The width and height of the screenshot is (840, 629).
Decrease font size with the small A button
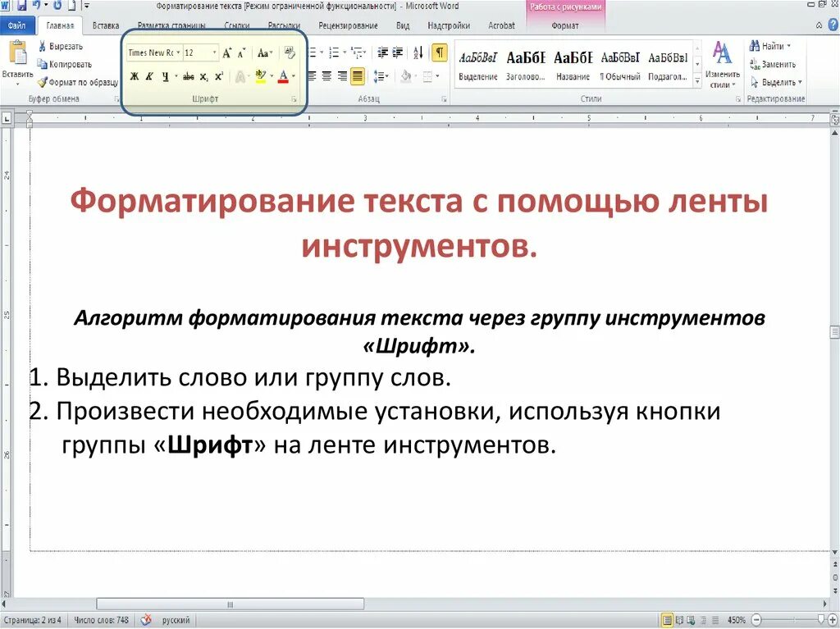click(242, 52)
